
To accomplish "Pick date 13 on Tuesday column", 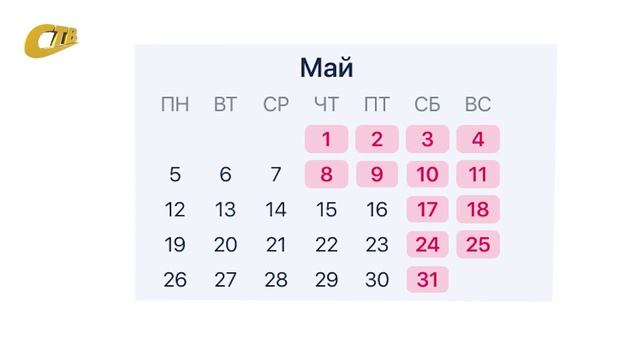I will [225, 209].
